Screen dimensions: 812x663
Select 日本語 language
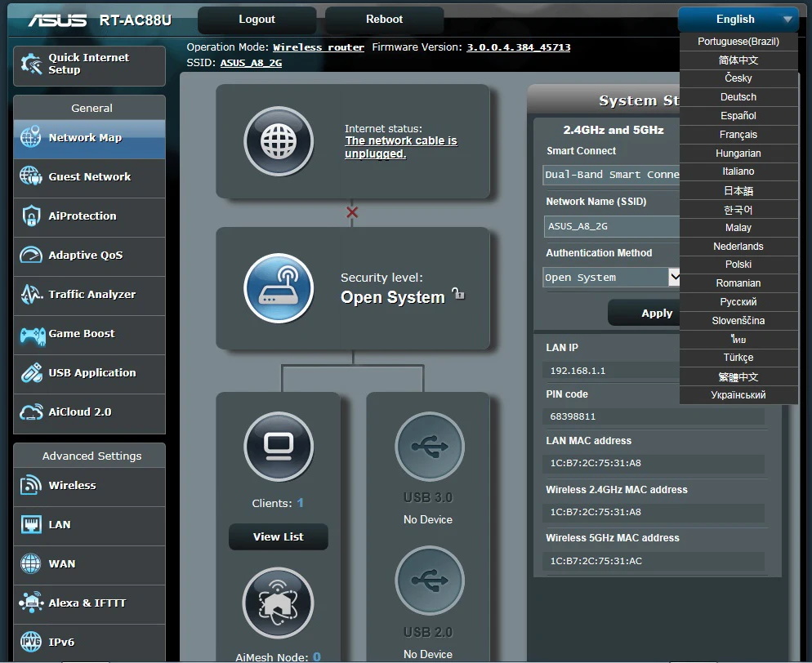738,190
